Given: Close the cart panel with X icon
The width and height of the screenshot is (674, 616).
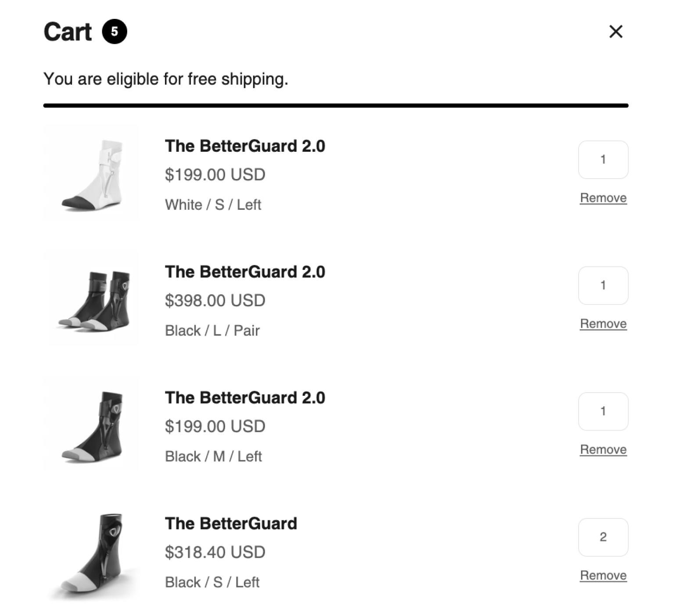Looking at the screenshot, I should tap(616, 32).
